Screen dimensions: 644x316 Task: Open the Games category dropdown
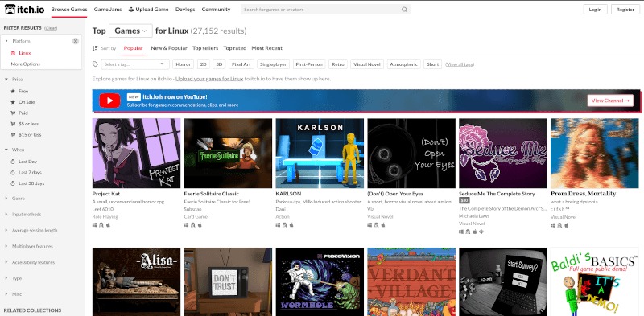(130, 31)
